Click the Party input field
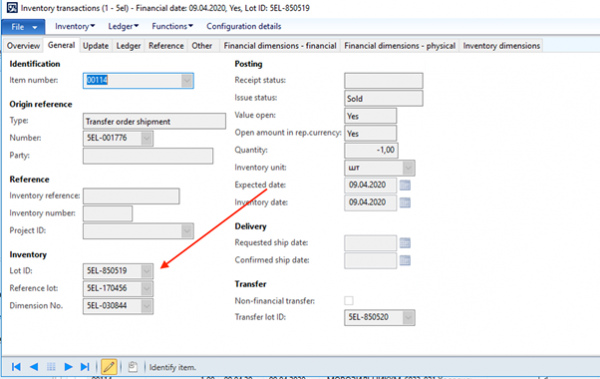This screenshot has height=379, width=600. coord(148,156)
